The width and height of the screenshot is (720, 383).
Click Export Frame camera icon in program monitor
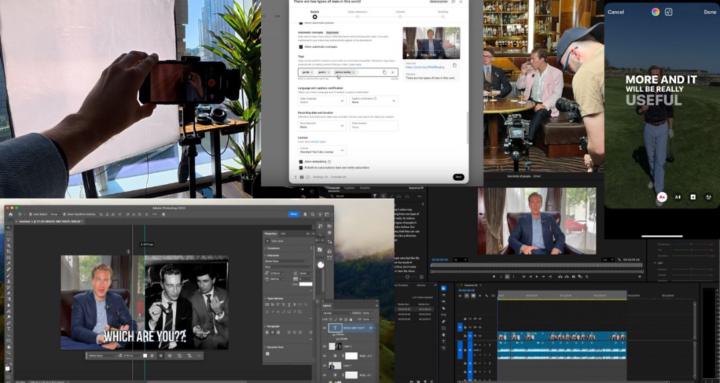pos(574,276)
